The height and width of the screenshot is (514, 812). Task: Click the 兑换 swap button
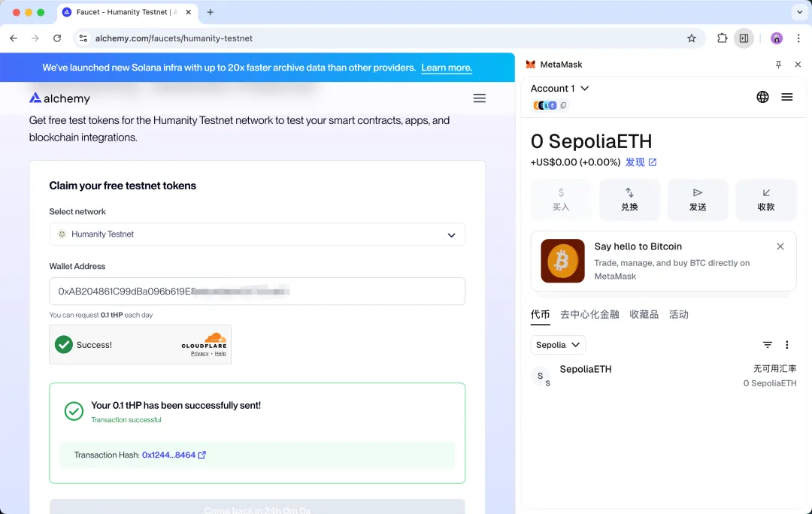[x=629, y=200]
